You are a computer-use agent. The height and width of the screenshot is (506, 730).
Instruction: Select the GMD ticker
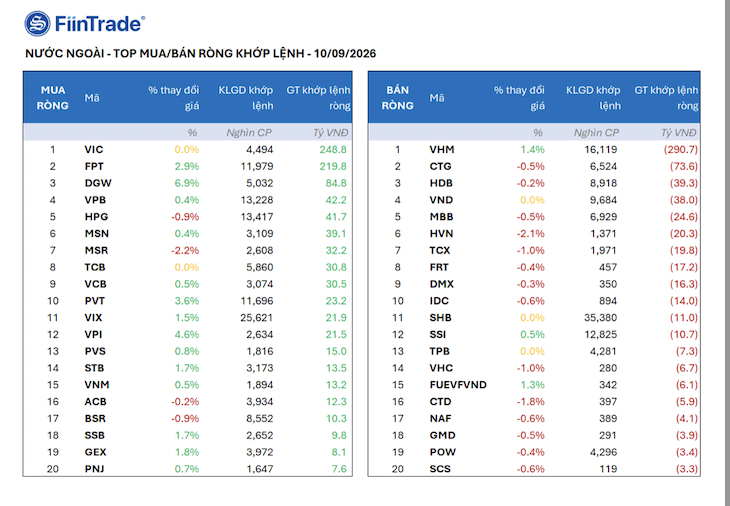tap(442, 435)
